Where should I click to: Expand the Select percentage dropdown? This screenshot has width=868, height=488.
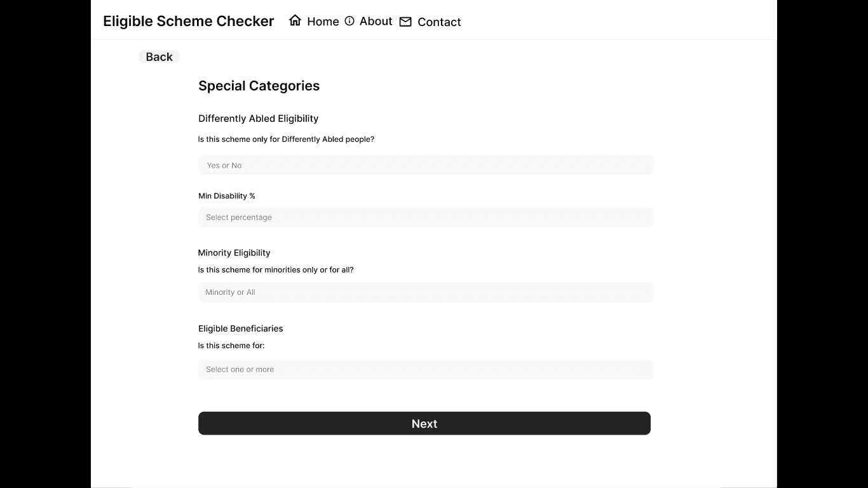point(426,217)
